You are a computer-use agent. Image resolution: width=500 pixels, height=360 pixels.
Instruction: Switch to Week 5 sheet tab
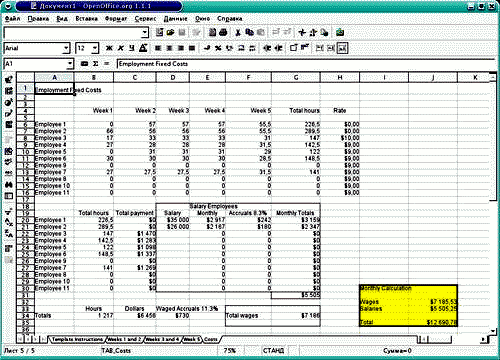tap(191, 339)
